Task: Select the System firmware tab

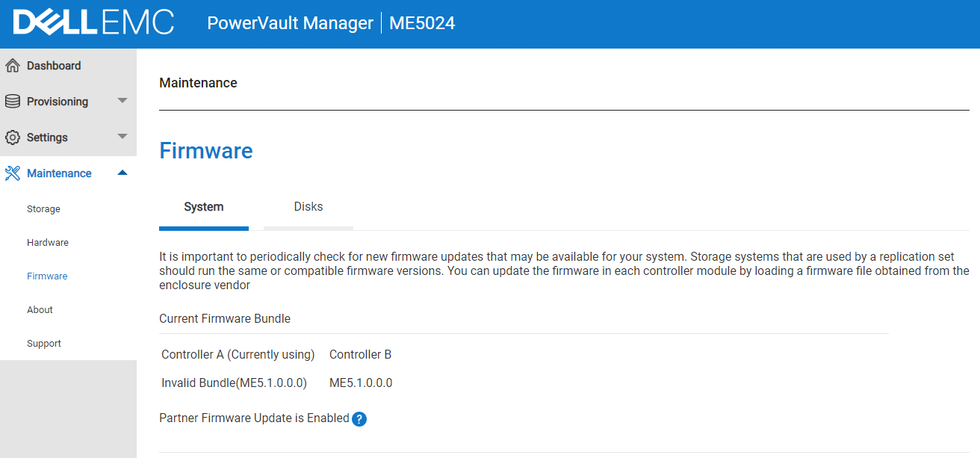Action: 203,206
